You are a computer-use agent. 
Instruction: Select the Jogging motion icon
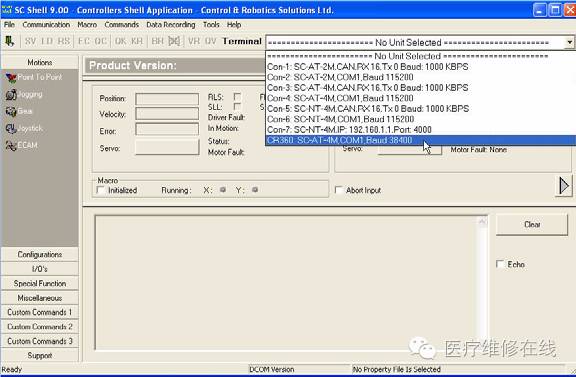[11, 94]
